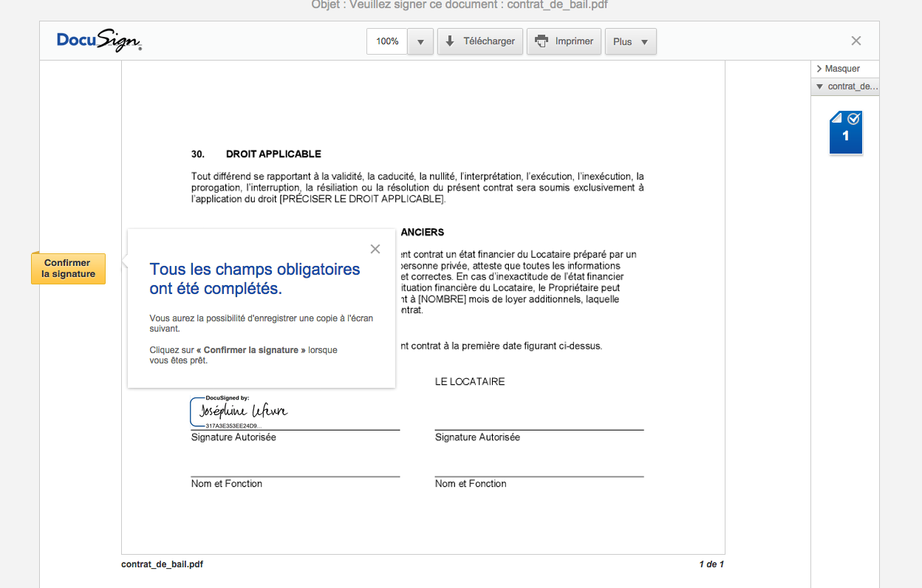Open the zoom level dropdown arrow
This screenshot has height=588, width=922.
point(420,42)
